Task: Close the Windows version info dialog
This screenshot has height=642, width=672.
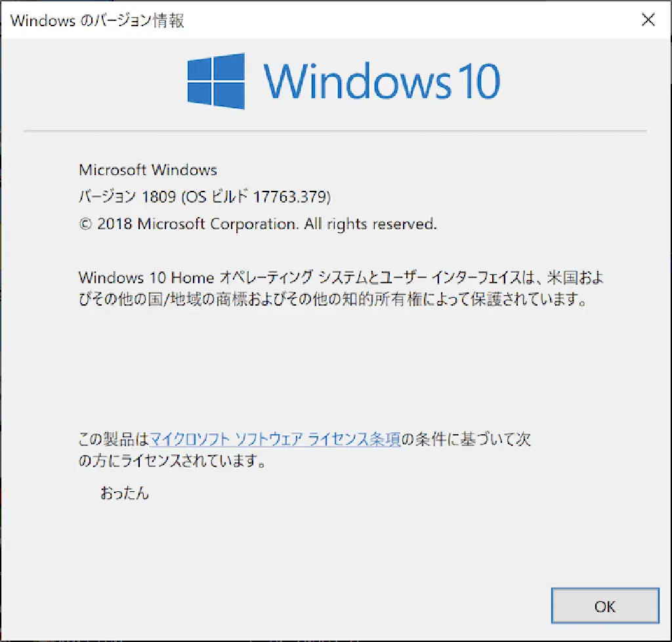Action: [x=648, y=20]
